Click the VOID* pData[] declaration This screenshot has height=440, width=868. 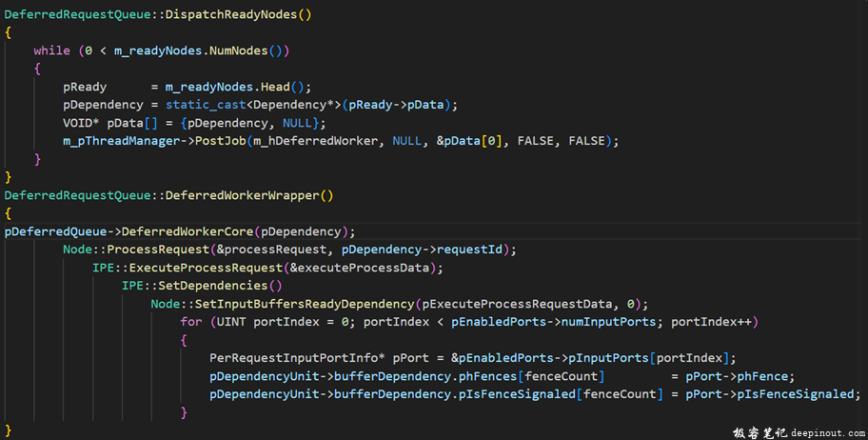(x=105, y=123)
